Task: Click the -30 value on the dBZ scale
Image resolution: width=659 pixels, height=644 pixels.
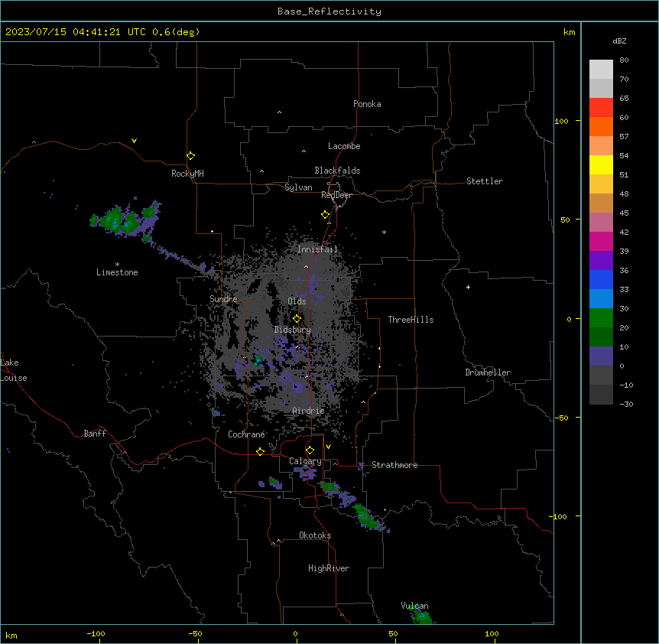Action: click(626, 404)
